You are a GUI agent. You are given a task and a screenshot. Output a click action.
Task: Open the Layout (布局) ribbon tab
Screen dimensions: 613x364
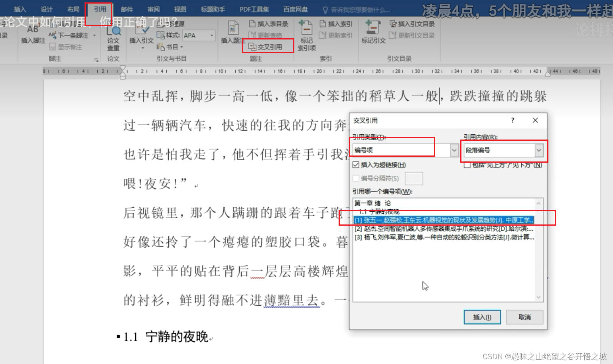tap(73, 9)
